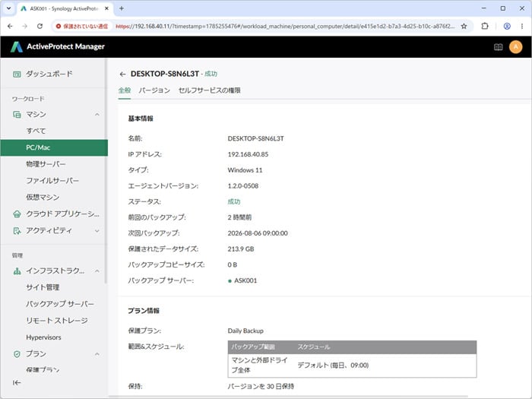Click the インフラストラクチャ infrastructure icon

point(17,271)
